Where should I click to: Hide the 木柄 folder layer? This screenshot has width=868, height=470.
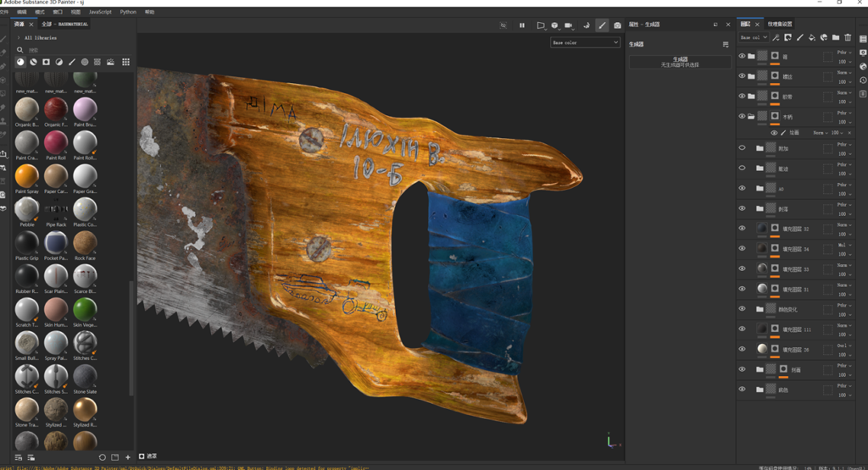click(x=742, y=116)
